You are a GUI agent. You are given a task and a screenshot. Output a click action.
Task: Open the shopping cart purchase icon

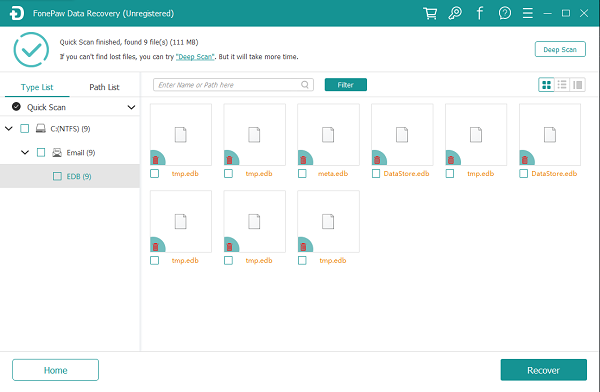click(x=430, y=13)
